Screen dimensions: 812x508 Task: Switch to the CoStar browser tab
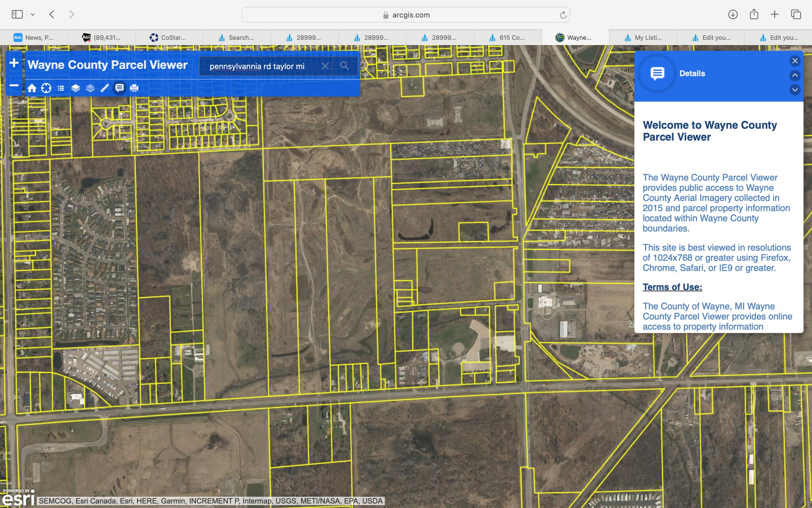click(169, 38)
